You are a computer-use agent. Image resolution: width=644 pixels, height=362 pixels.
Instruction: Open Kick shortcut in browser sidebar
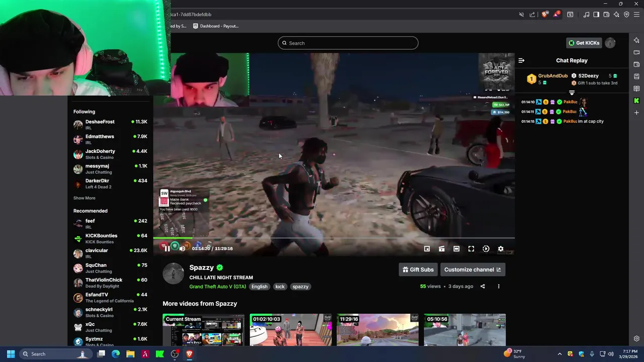point(636,101)
